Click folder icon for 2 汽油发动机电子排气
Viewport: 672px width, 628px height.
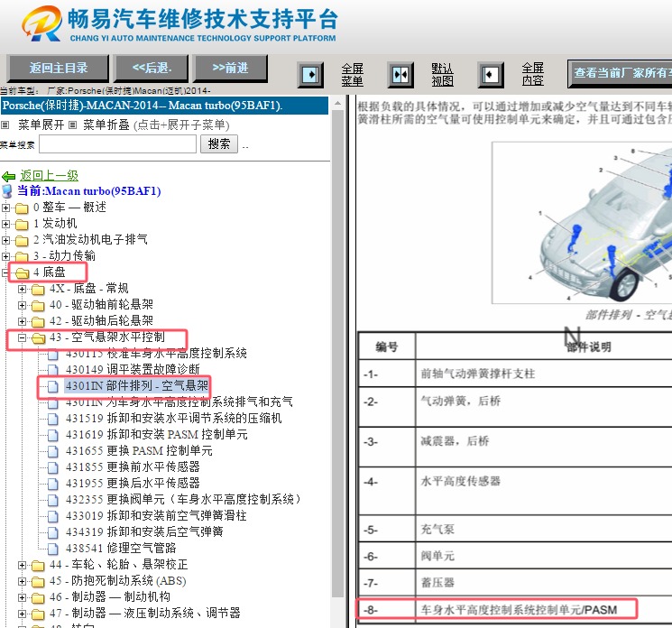pyautogui.click(x=22, y=241)
